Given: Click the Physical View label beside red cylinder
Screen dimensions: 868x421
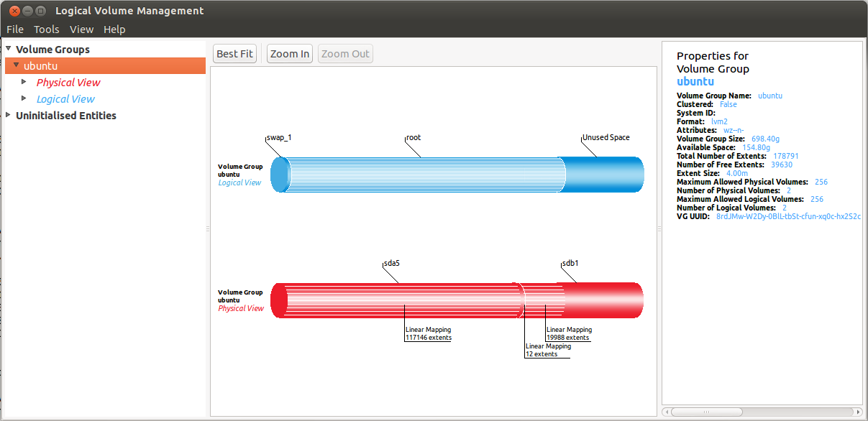Looking at the screenshot, I should click(241, 308).
